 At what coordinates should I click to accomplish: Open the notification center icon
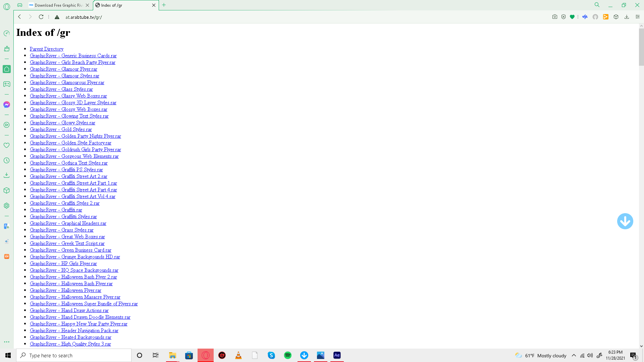point(633,355)
